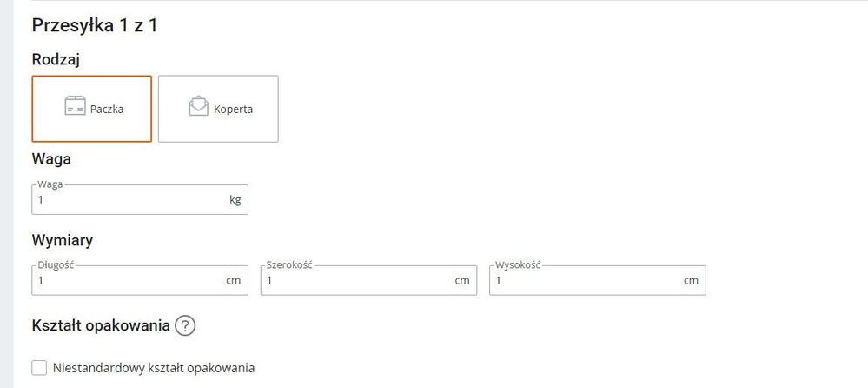The image size is (868, 388).
Task: Focus the Waga weight input field
Action: tap(126, 200)
